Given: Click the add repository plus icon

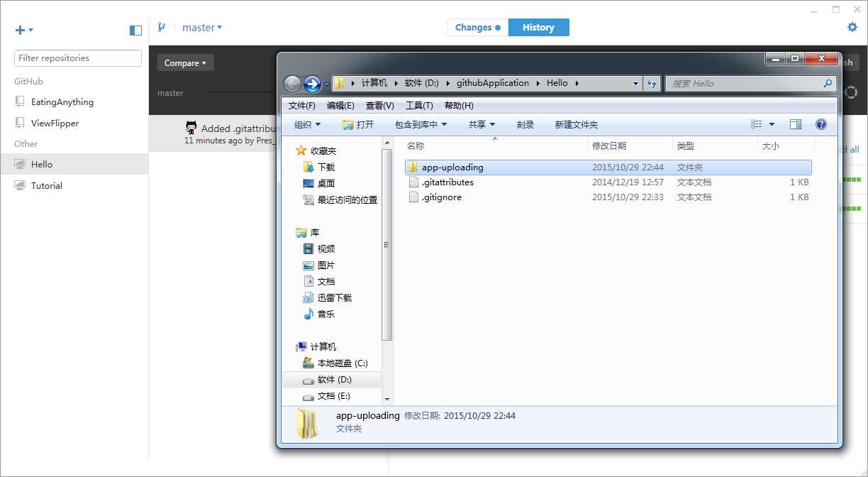Looking at the screenshot, I should tap(20, 30).
